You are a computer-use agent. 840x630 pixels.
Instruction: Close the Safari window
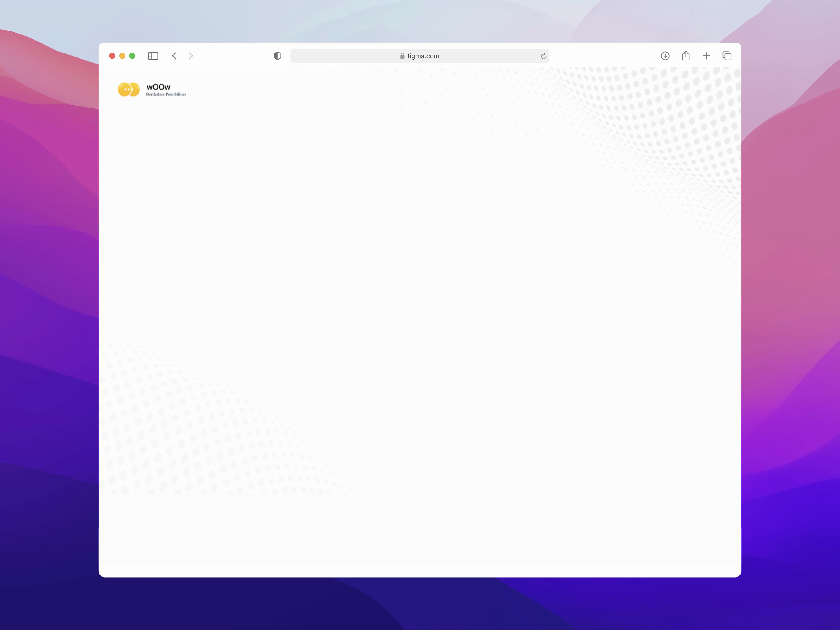[x=112, y=55]
